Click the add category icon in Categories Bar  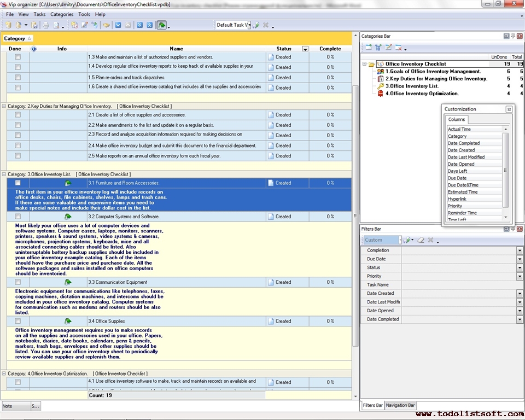pyautogui.click(x=369, y=48)
